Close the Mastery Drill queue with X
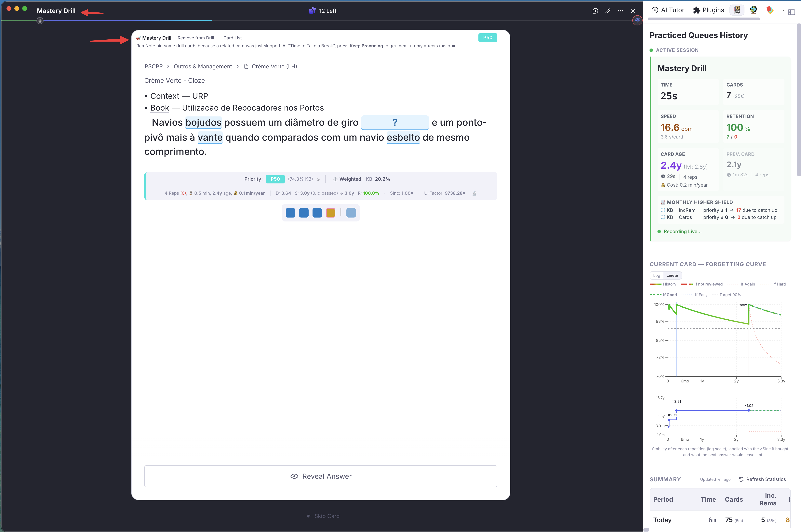This screenshot has width=801, height=532. pos(633,11)
